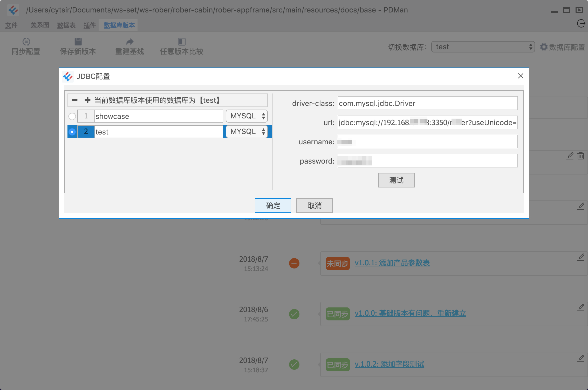Screen dimensions: 588x390
Task: Click 重建基线 rebuild baseline icon
Action: click(x=130, y=42)
